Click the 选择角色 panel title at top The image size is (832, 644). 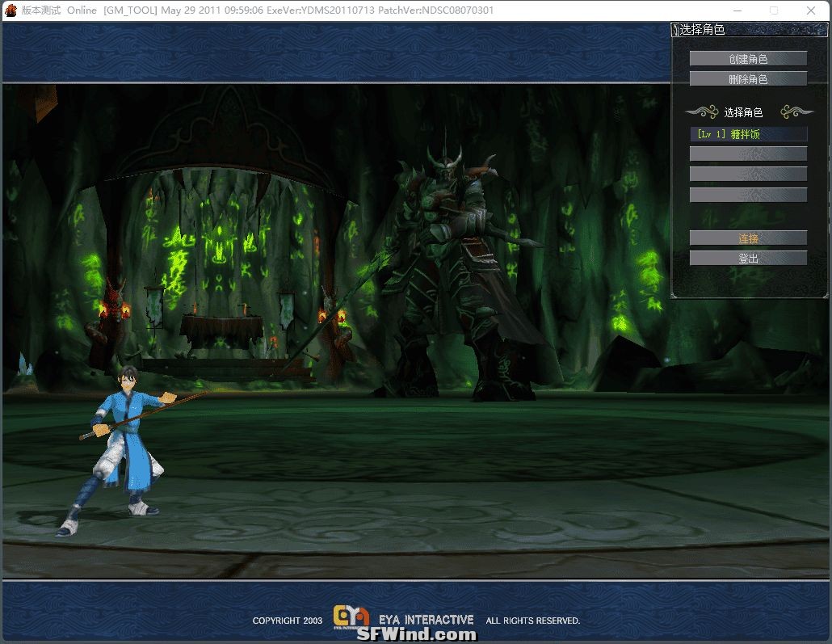pyautogui.click(x=701, y=30)
